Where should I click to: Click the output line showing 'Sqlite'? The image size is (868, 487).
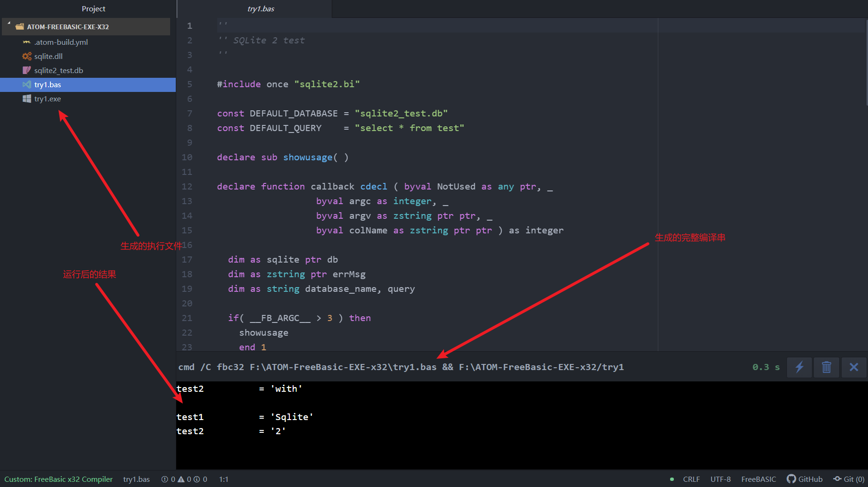coord(245,417)
